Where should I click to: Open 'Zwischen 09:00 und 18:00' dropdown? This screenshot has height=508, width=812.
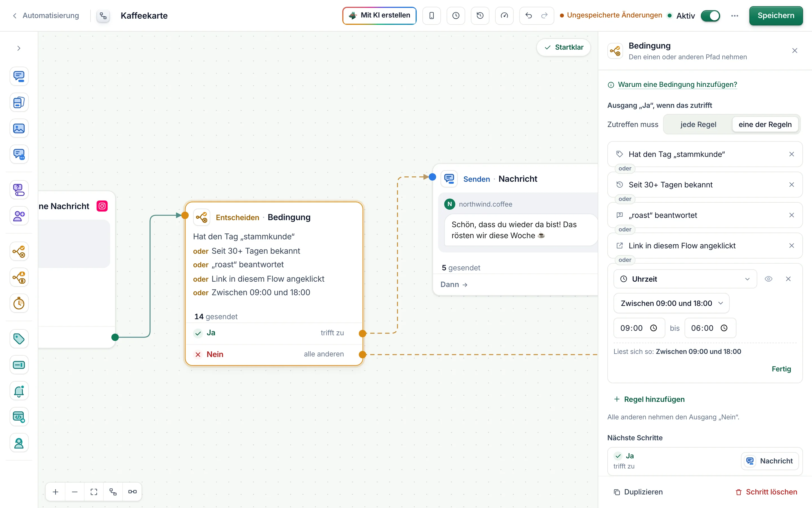pos(671,303)
